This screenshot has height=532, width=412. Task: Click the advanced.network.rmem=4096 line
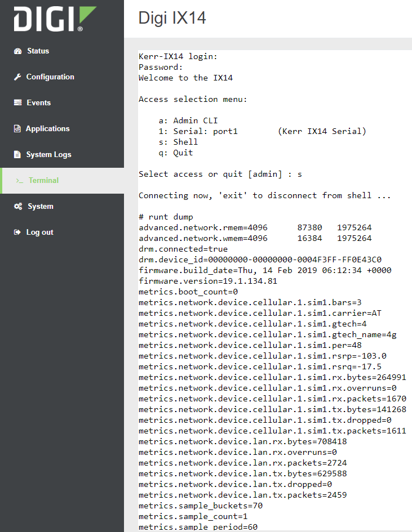coord(255,227)
